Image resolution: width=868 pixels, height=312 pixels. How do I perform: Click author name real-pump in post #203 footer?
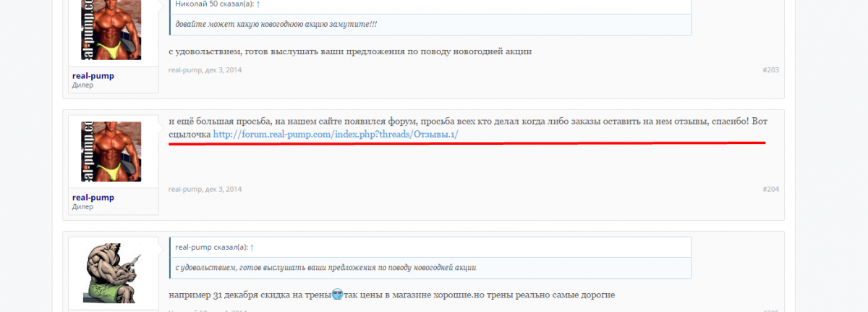tap(184, 70)
